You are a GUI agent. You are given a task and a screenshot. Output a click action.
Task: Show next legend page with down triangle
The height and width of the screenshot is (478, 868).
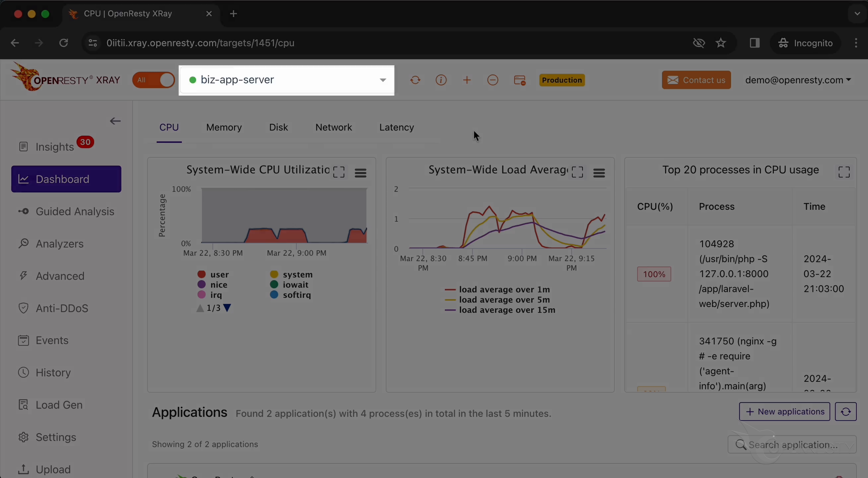227,308
